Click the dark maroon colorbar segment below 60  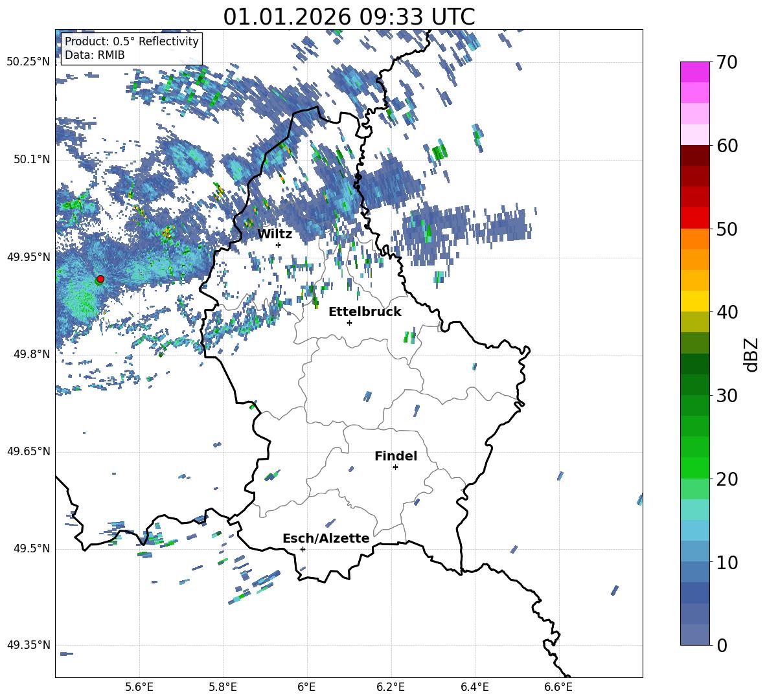694,155
